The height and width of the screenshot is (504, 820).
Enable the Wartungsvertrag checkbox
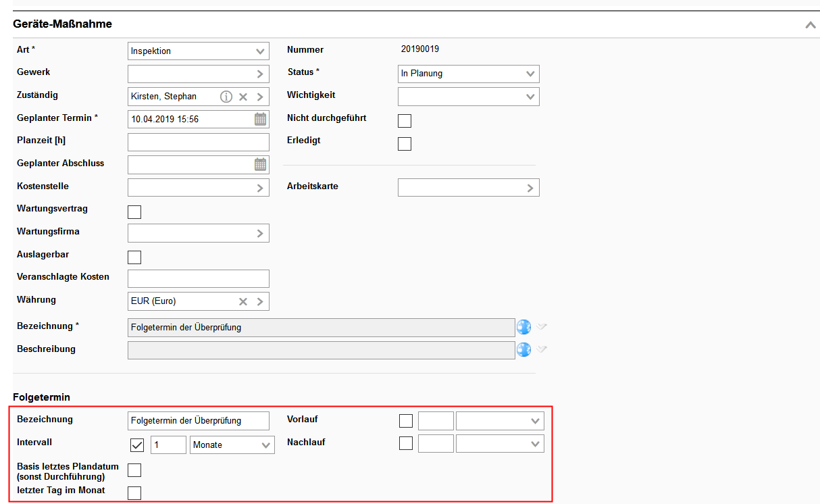click(134, 212)
